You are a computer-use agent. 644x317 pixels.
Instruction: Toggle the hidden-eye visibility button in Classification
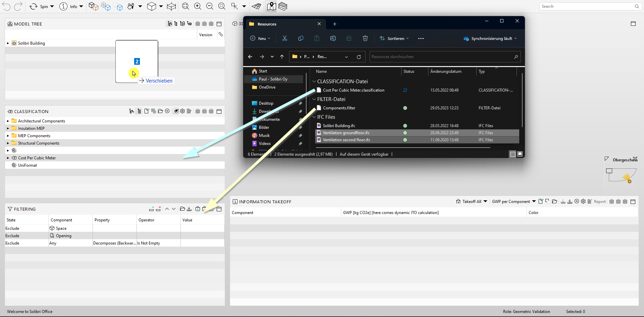coord(176,111)
